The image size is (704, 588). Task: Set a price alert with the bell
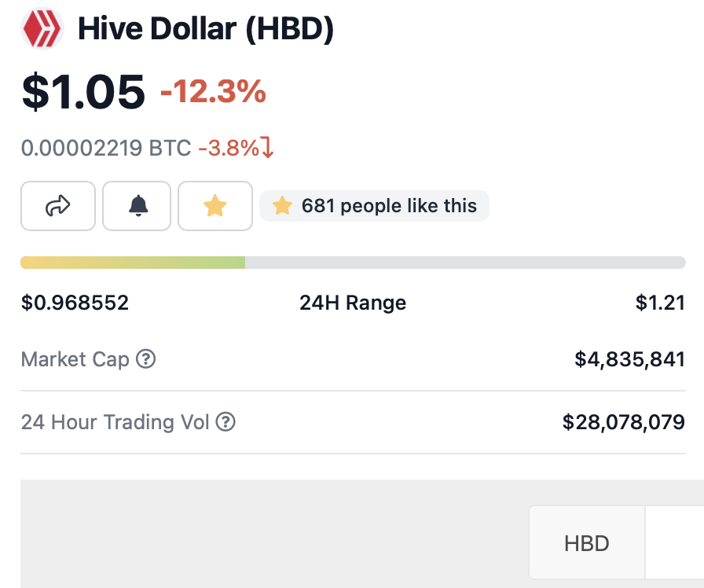pyautogui.click(x=137, y=206)
